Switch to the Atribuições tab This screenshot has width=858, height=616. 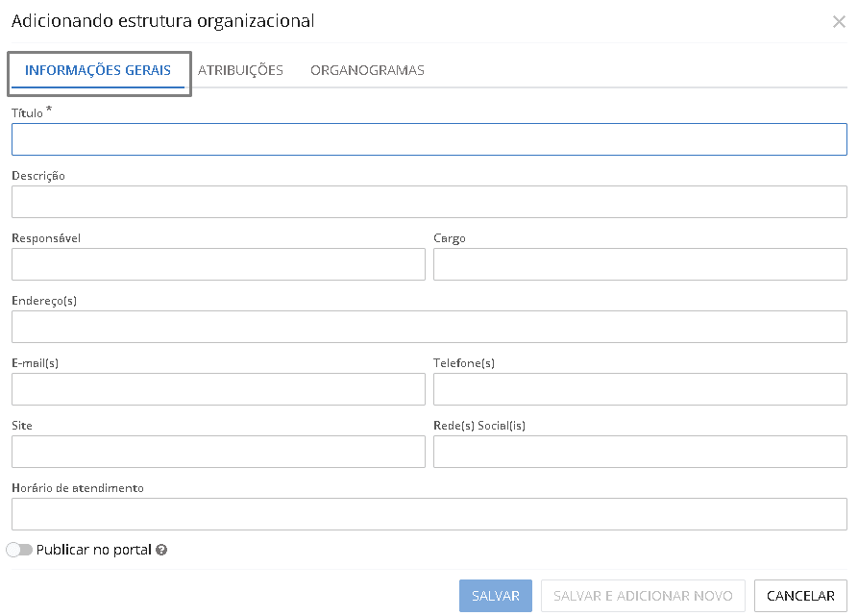coord(240,70)
